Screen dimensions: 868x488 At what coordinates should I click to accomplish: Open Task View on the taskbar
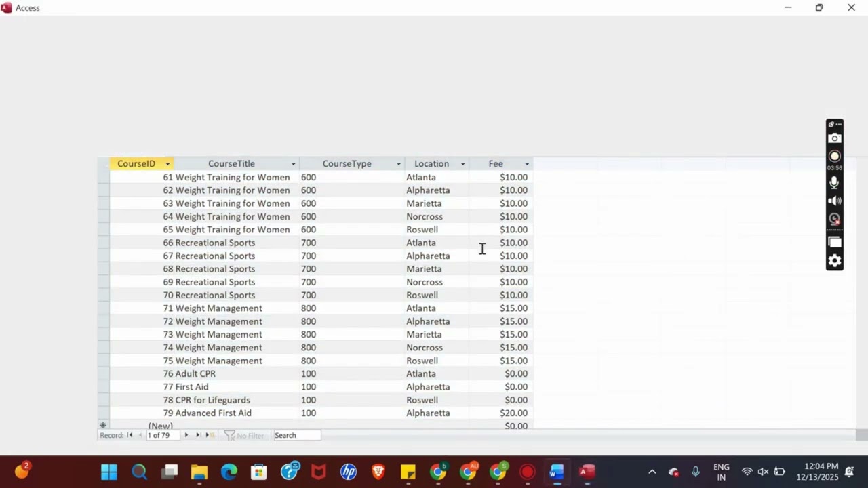pyautogui.click(x=170, y=472)
